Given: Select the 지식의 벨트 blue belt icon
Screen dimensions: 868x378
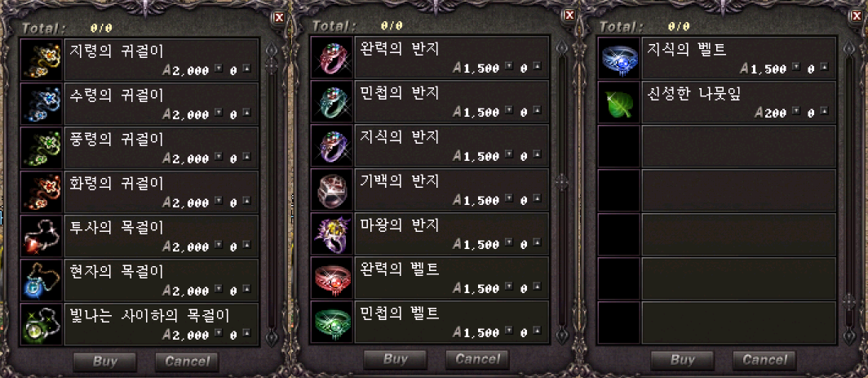Looking at the screenshot, I should [619, 58].
